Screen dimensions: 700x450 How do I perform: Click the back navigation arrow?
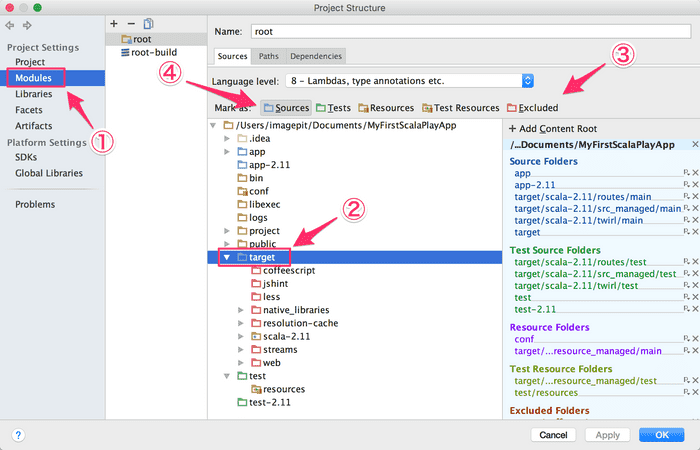(11, 24)
